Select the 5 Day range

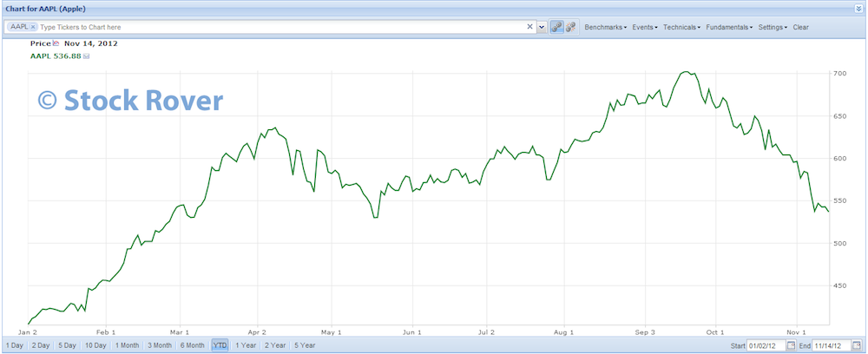point(67,345)
